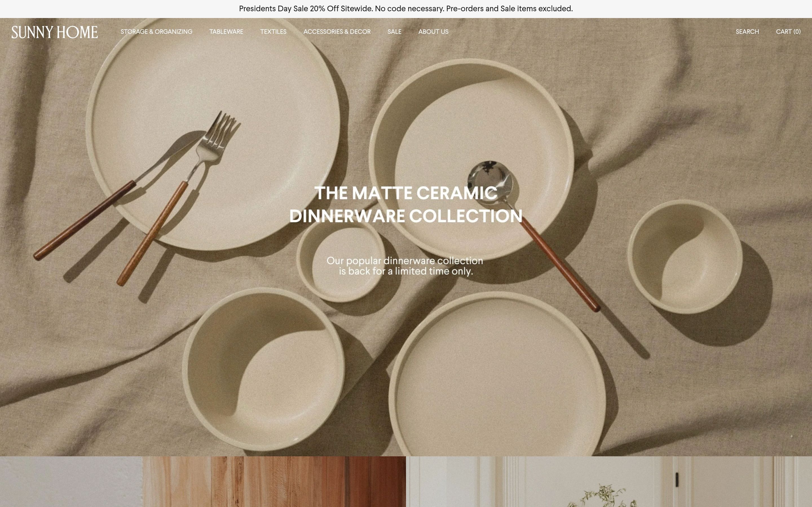Go to the Textiles category

pos(273,32)
